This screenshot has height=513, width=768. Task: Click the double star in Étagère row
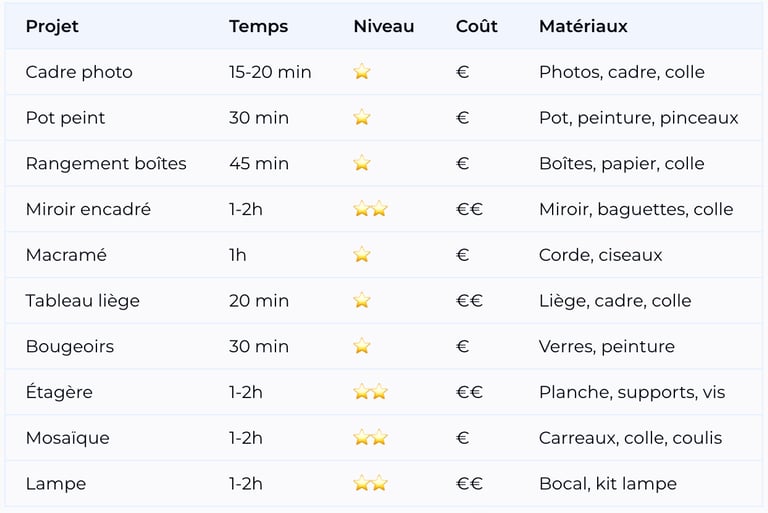click(x=370, y=392)
